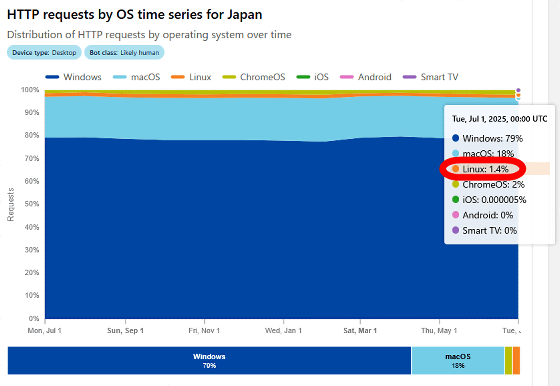
Task: Click the Wed, Jan 1 axis marker
Action: (283, 331)
